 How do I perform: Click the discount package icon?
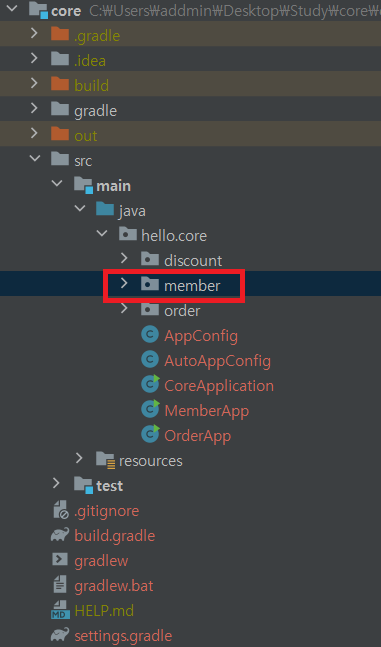[x=150, y=259]
